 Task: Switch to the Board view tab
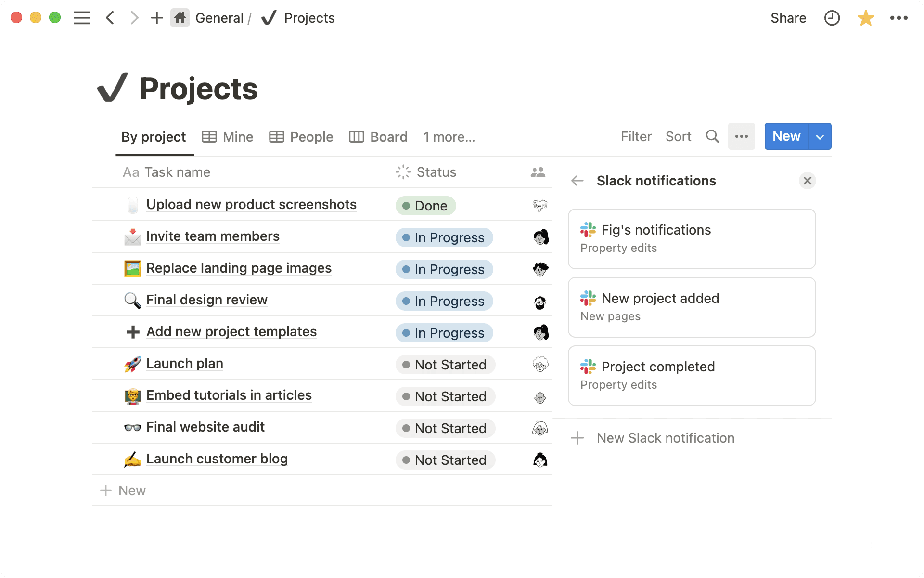(x=378, y=137)
